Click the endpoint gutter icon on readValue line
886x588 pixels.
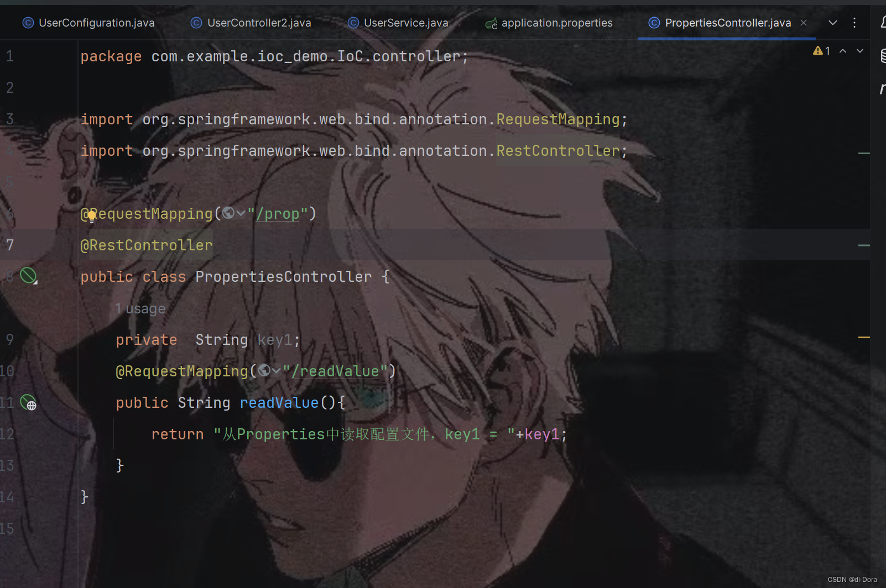point(28,402)
